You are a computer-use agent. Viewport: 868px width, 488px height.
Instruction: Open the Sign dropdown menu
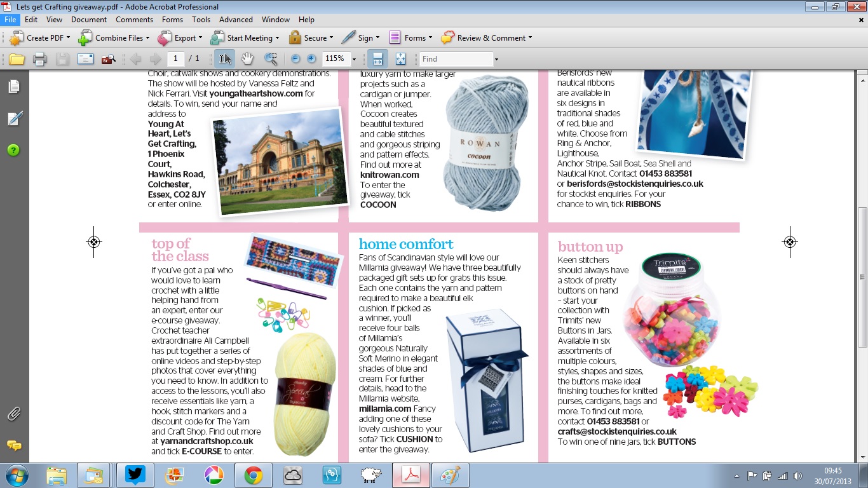pyautogui.click(x=360, y=38)
